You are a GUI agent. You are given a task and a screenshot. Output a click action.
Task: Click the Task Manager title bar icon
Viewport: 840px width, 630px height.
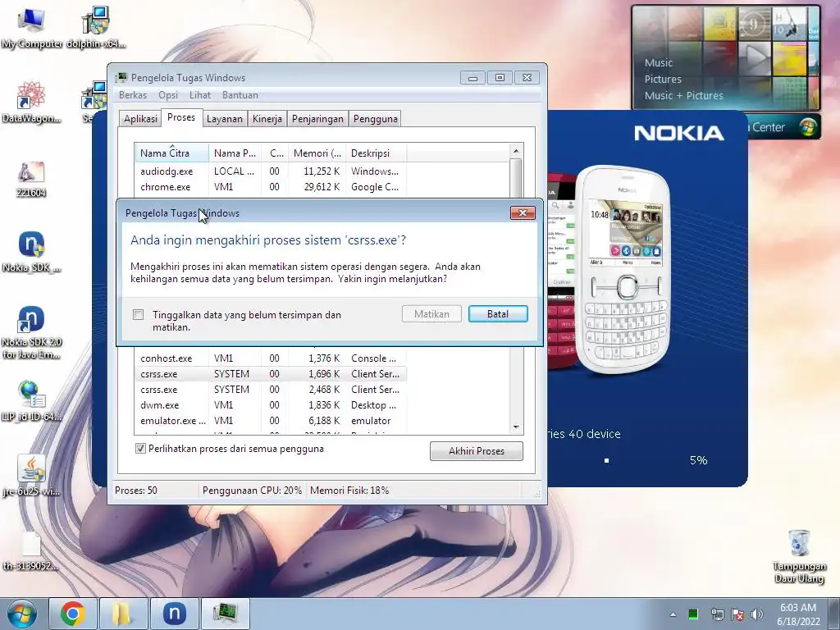point(121,78)
